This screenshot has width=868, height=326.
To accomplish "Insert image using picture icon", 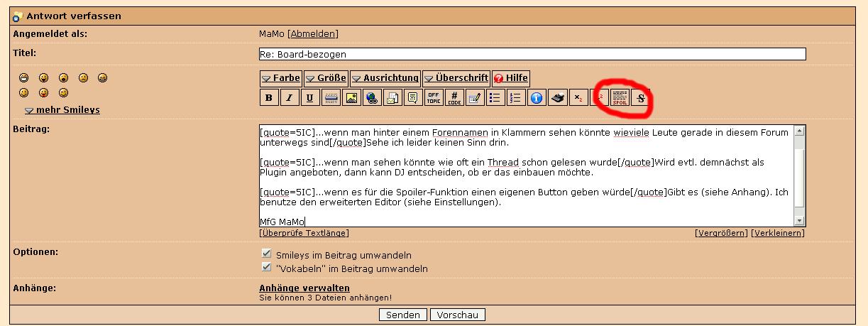I will (x=351, y=98).
